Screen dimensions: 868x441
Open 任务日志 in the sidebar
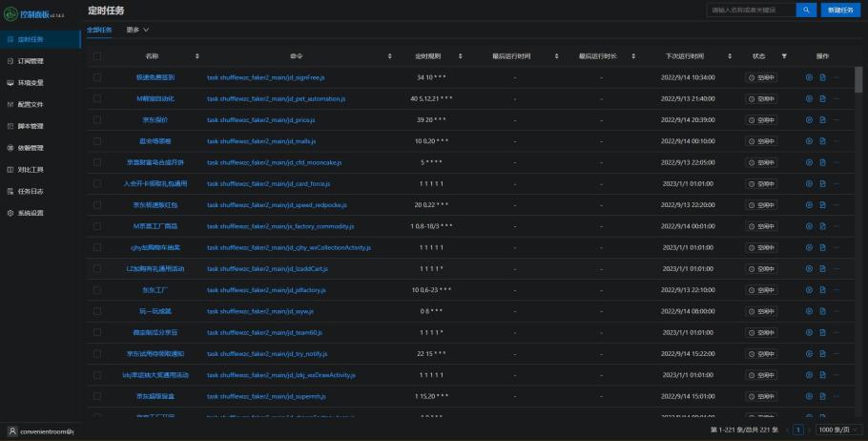[31, 191]
